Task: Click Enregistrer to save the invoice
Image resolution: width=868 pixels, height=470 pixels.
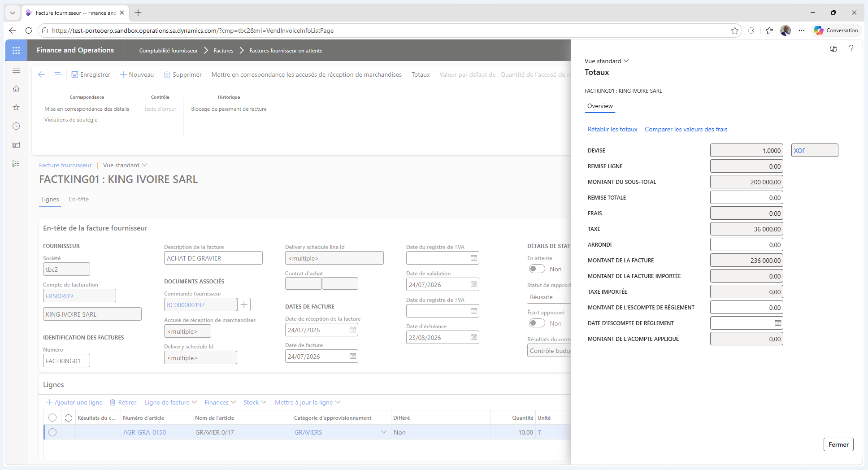Action: 91,74
